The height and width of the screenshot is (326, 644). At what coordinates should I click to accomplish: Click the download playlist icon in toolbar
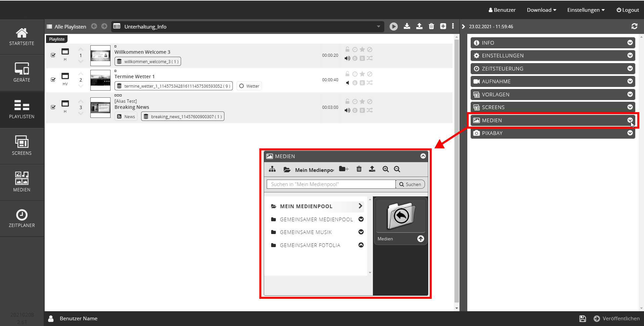[x=407, y=26]
